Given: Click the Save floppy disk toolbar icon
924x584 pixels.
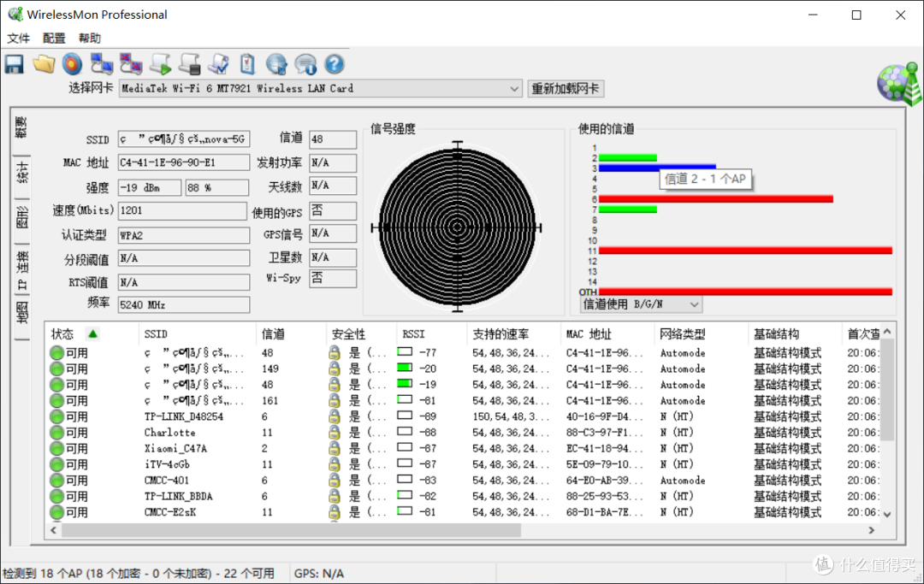Looking at the screenshot, I should click(x=15, y=64).
